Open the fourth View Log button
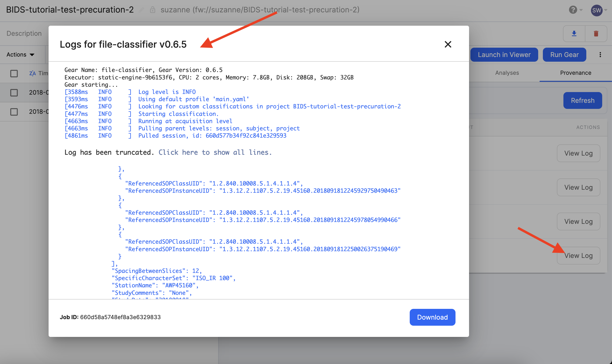Image resolution: width=612 pixels, height=364 pixels. [578, 256]
